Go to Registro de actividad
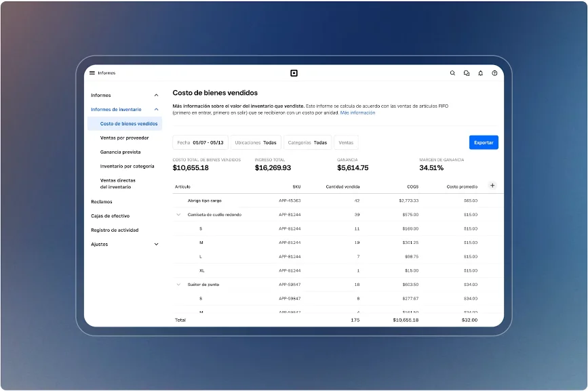The image size is (588, 391). click(x=115, y=230)
